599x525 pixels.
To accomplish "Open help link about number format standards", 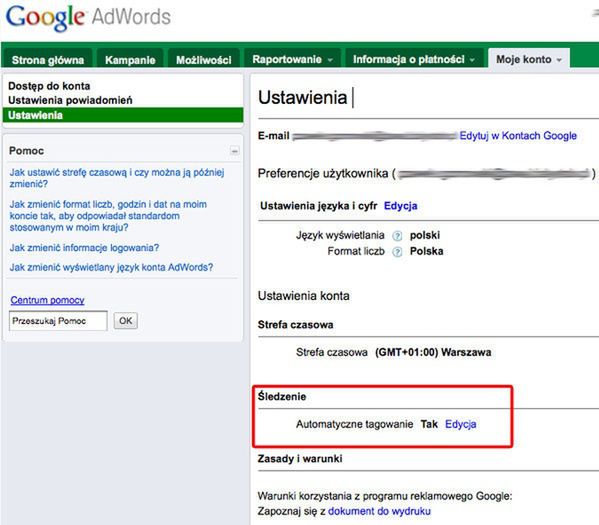I will [x=108, y=216].
